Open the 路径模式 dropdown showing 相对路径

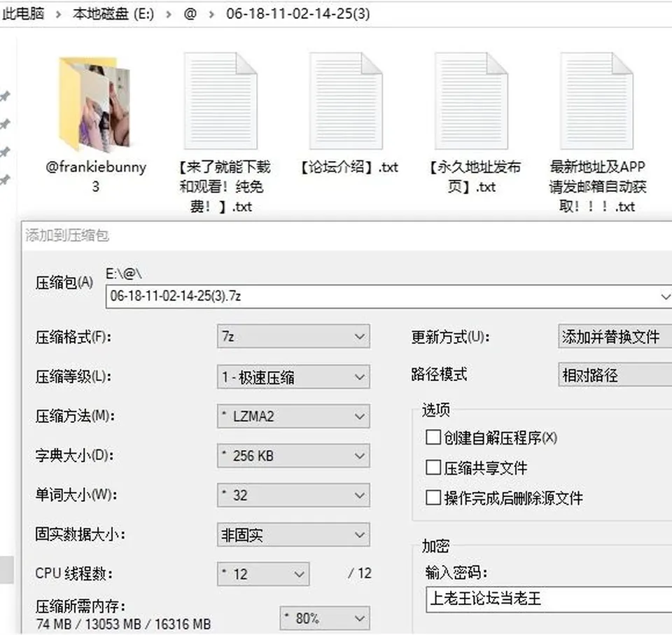pyautogui.click(x=615, y=375)
